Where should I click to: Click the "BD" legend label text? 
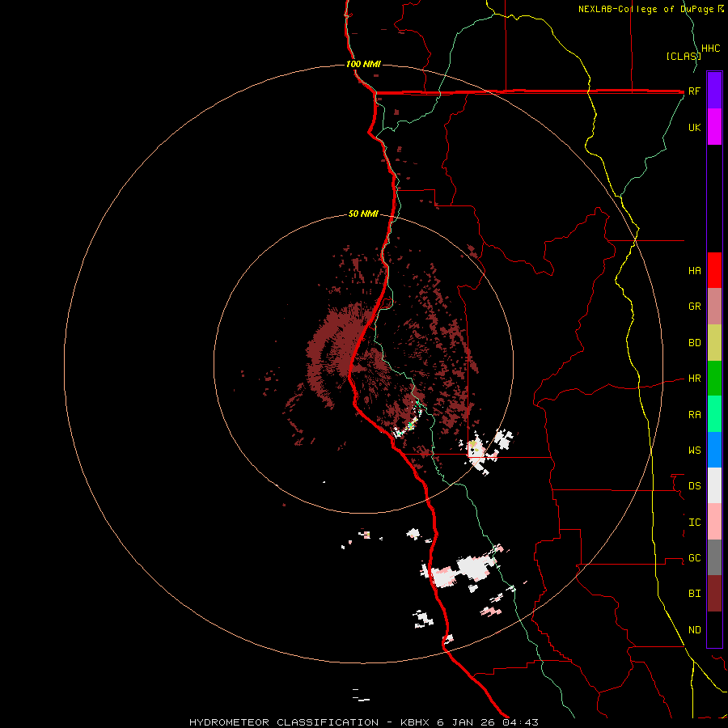click(x=694, y=343)
